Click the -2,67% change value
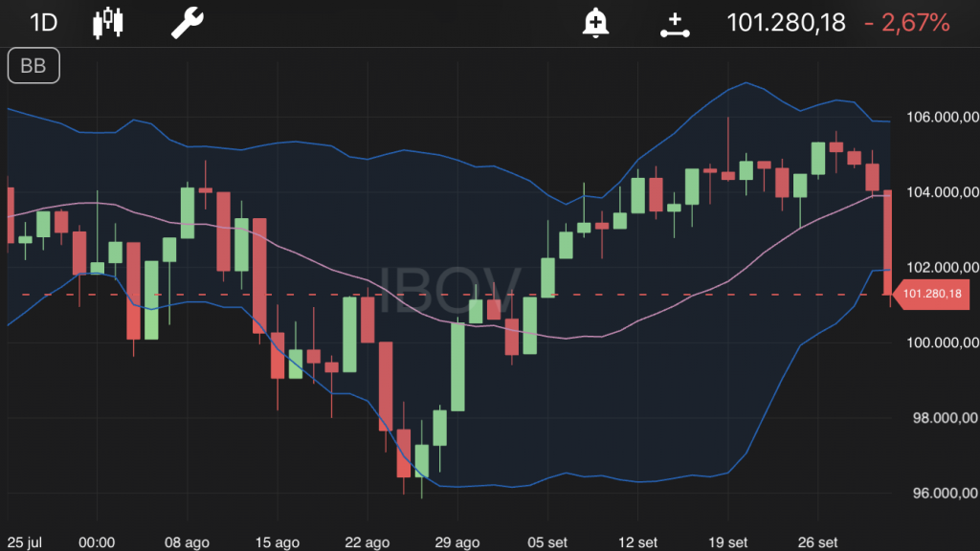Image resolution: width=980 pixels, height=551 pixels. coord(907,23)
